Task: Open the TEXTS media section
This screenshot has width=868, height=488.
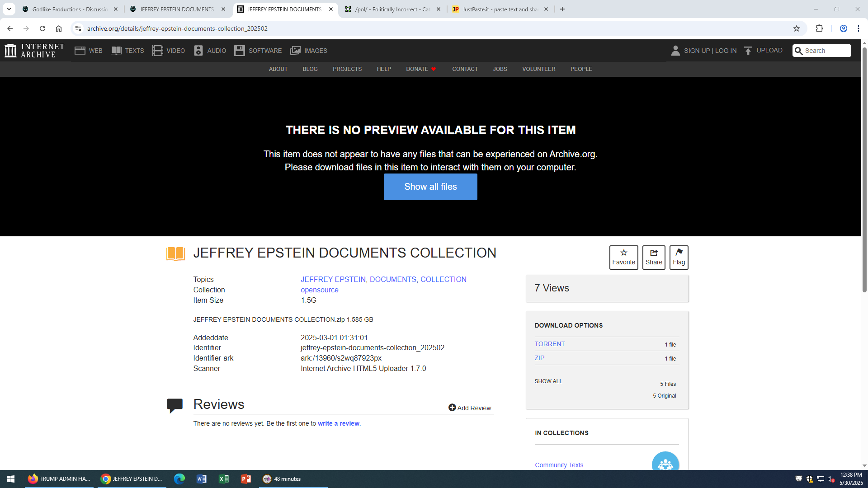Action: pos(127,51)
